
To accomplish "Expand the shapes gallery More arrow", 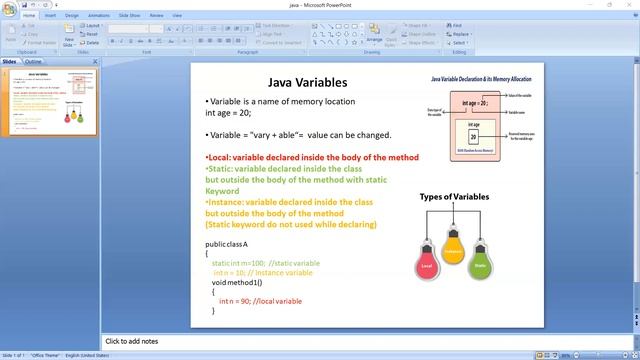I will tap(362, 42).
